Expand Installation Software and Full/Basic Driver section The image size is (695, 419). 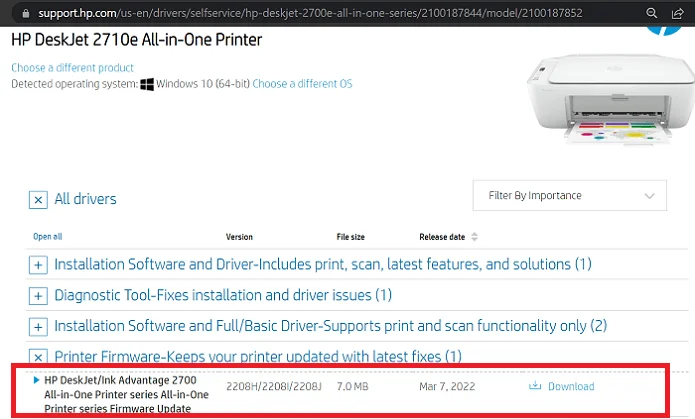point(38,327)
